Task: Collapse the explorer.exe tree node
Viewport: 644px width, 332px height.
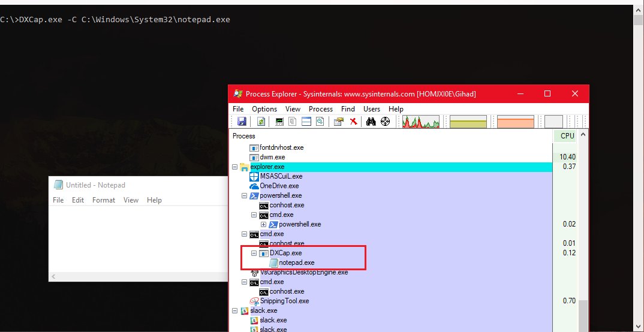Action: coord(235,167)
